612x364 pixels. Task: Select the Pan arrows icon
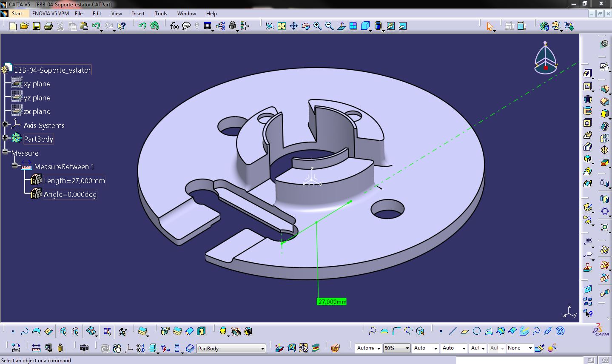tap(293, 26)
